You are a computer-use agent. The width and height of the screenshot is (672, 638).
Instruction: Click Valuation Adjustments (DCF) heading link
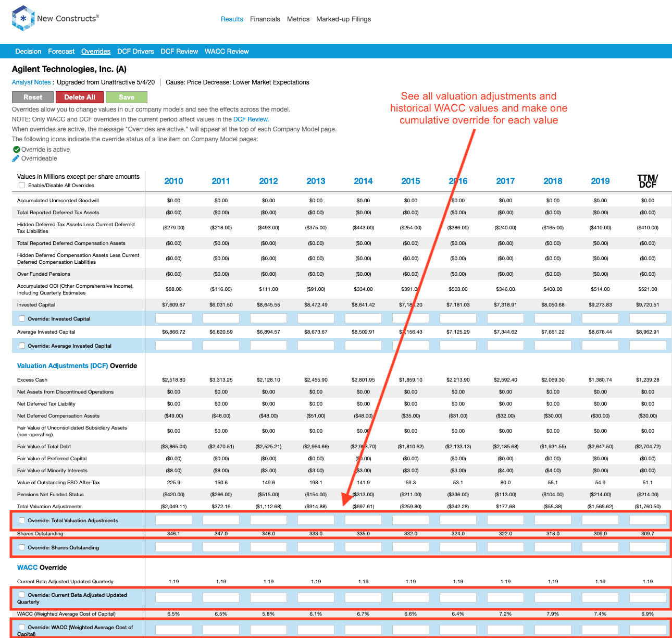point(63,366)
